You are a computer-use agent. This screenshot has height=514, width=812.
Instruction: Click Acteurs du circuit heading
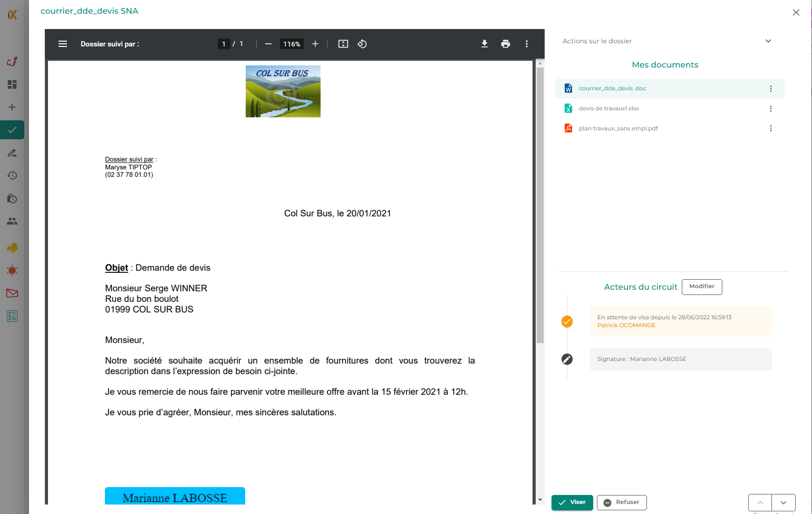coord(641,287)
